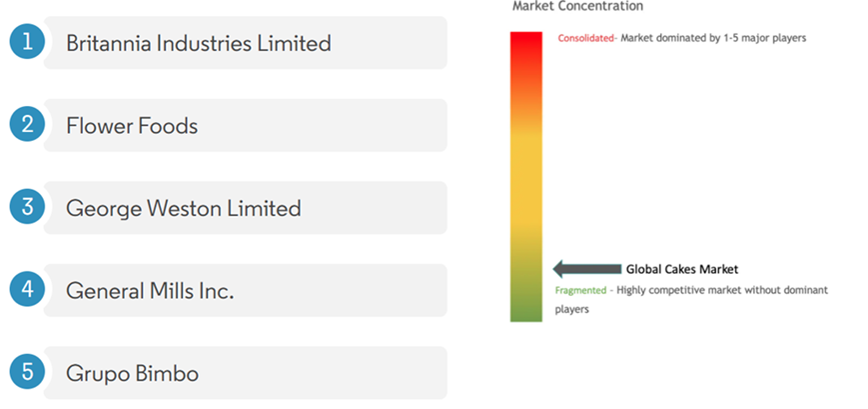The width and height of the screenshot is (868, 409).
Task: Click the green Fragmented label
Action: click(581, 290)
